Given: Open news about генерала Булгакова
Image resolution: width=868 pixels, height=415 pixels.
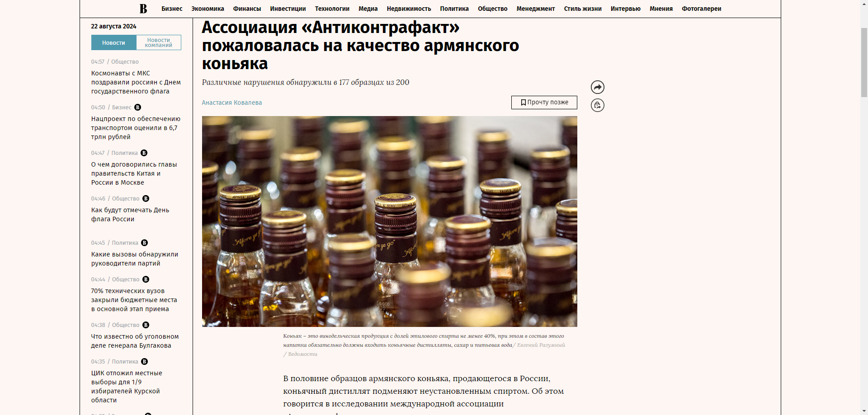Looking at the screenshot, I should coord(135,341).
